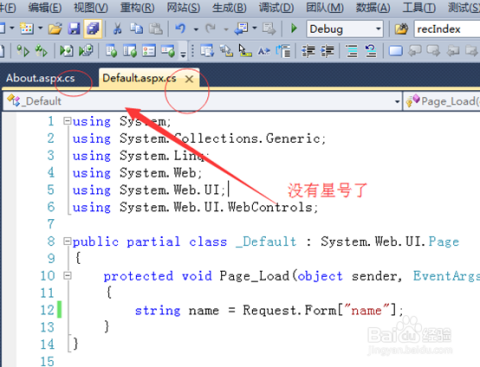This screenshot has width=480, height=367.
Task: Click green arrow with stacked documents icon
Action: pyautogui.click(x=86, y=51)
